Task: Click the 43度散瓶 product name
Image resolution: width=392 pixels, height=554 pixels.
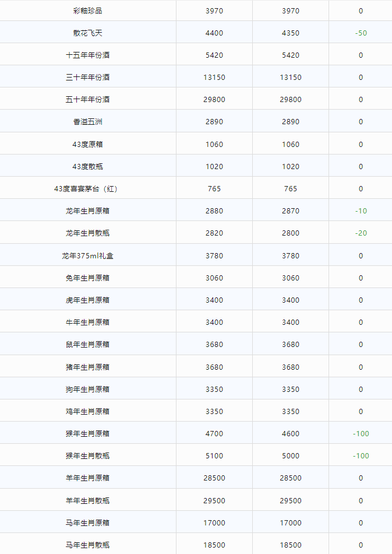Action: [87, 167]
